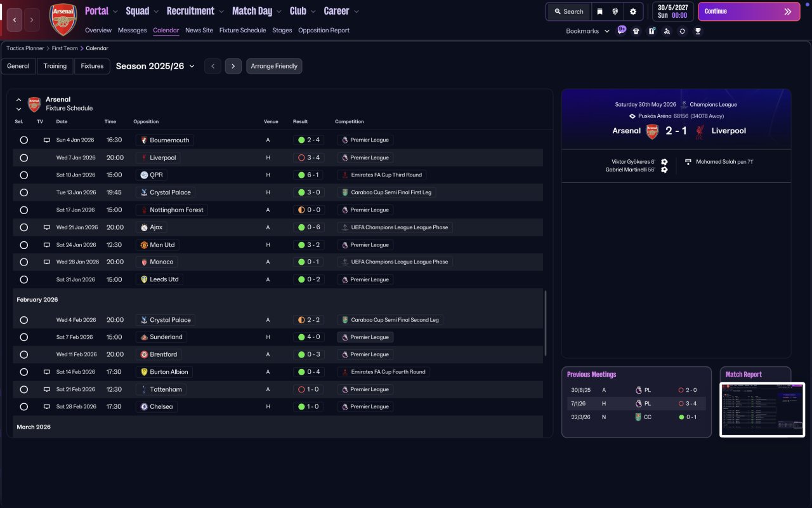Viewport: 812px width, 508px height.
Task: Click the circular arrows icon in bookmarks bar
Action: (682, 31)
